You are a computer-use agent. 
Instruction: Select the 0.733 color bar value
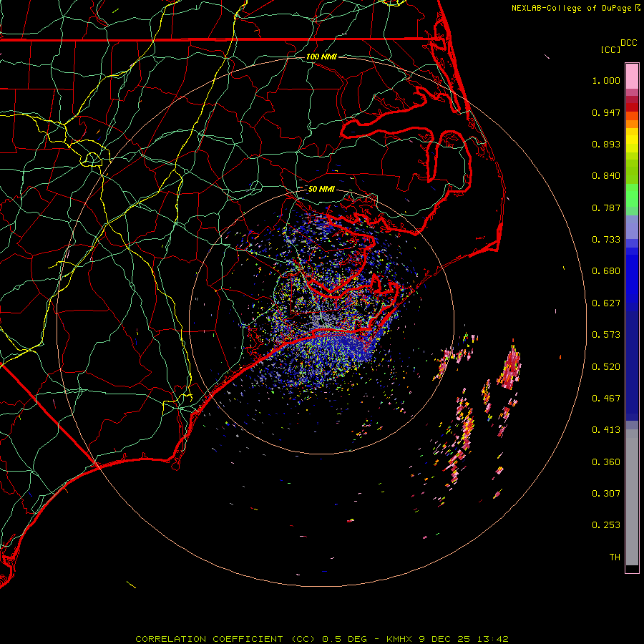click(606, 240)
